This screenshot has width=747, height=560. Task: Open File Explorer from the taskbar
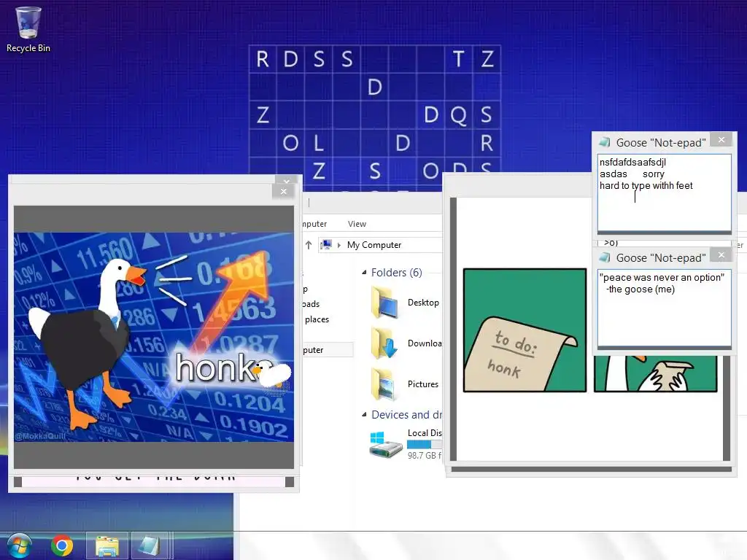tap(107, 545)
